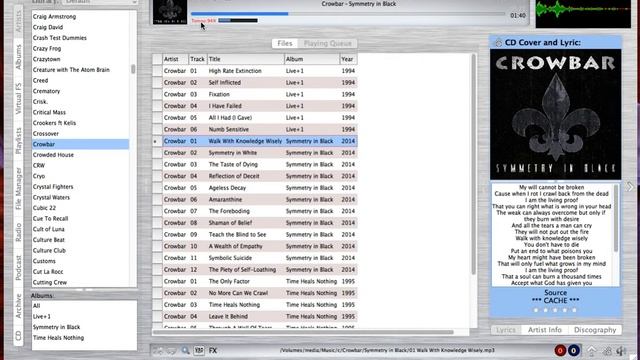The height and width of the screenshot is (360, 640).
Task: Set rating with the first star dot
Action: tap(536, 310)
